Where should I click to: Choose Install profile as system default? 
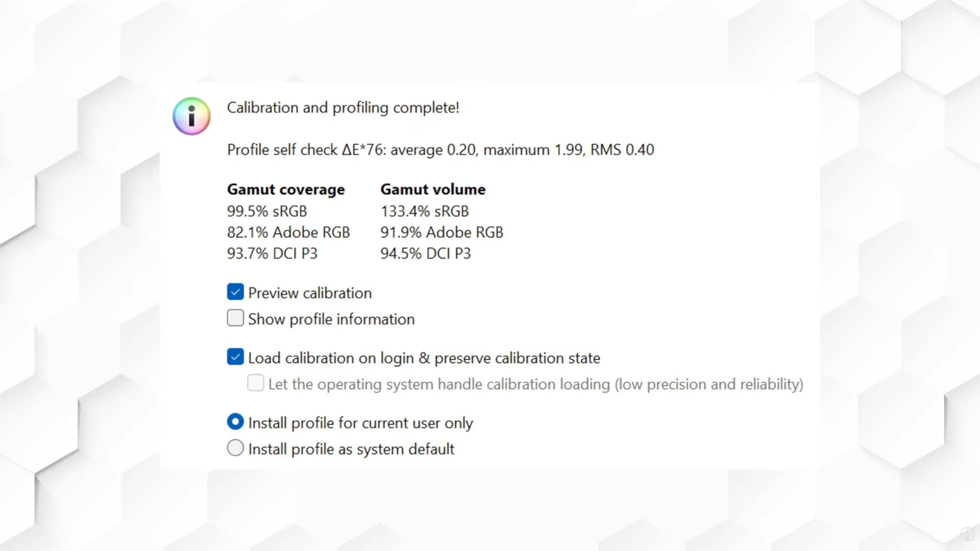(235, 448)
